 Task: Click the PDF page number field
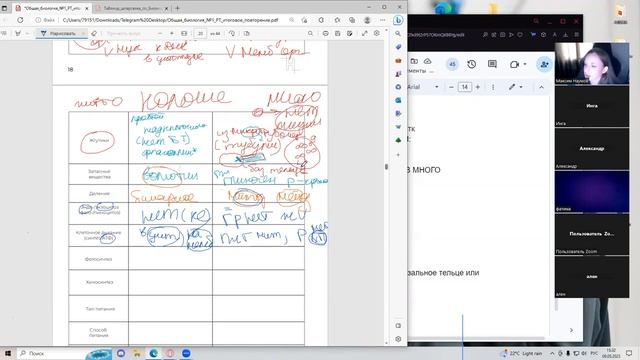pos(200,33)
